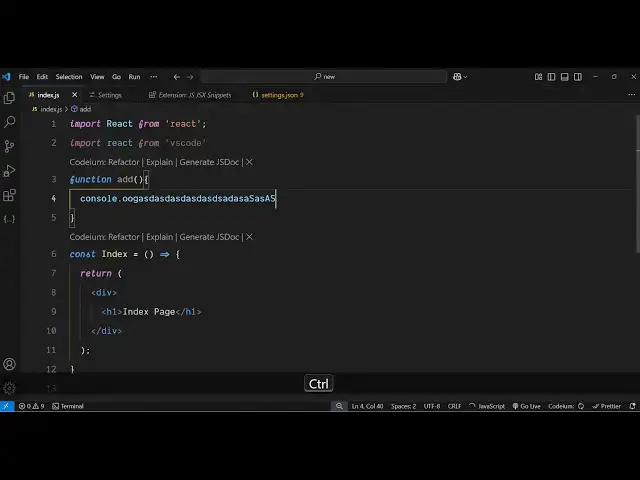Click the zoom magnifier status icon
640x480 pixels.
[339, 406]
